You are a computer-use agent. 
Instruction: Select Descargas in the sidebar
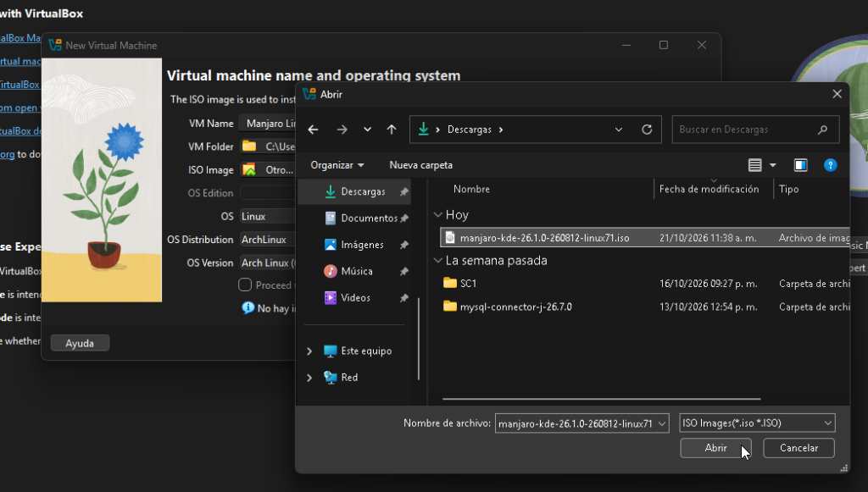[354, 192]
